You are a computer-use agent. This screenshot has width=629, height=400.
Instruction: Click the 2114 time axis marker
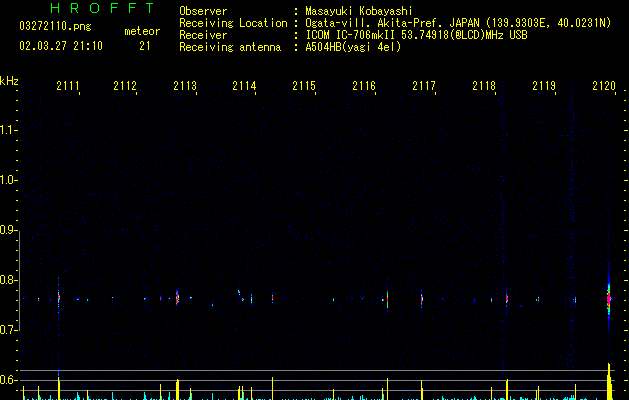pyautogui.click(x=244, y=85)
